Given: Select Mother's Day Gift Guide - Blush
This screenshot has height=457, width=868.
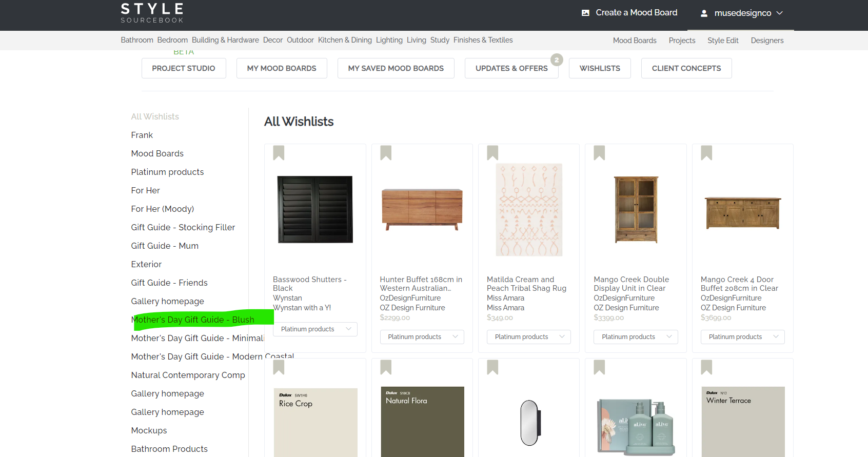Looking at the screenshot, I should pyautogui.click(x=193, y=320).
